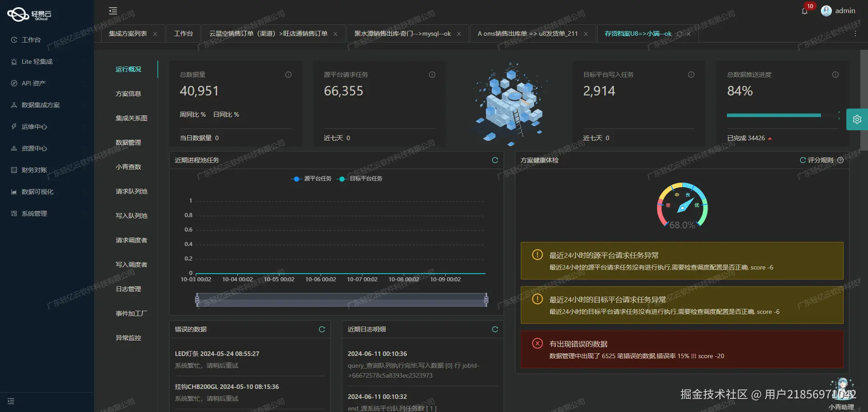Viewport: 868px width, 412px height.
Task: Collapse the sidebar with the hamburger toggle
Action: (113, 10)
